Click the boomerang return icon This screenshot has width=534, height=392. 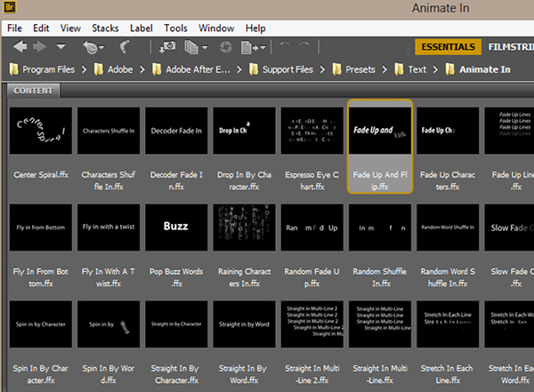coord(125,47)
